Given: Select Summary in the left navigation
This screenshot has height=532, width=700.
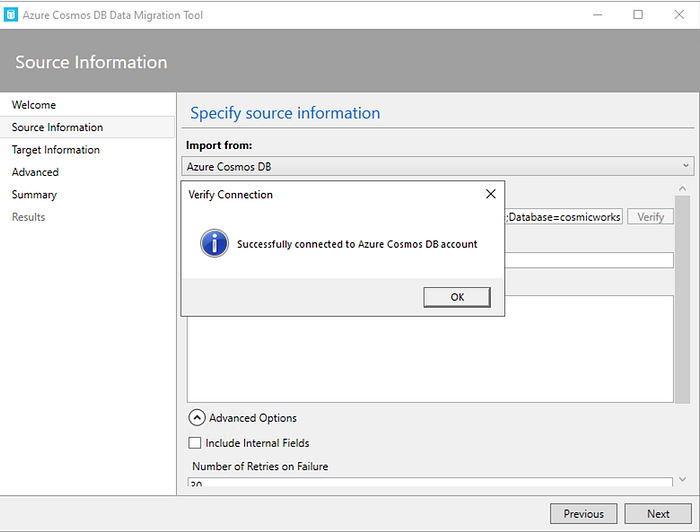Looking at the screenshot, I should click(x=34, y=195).
